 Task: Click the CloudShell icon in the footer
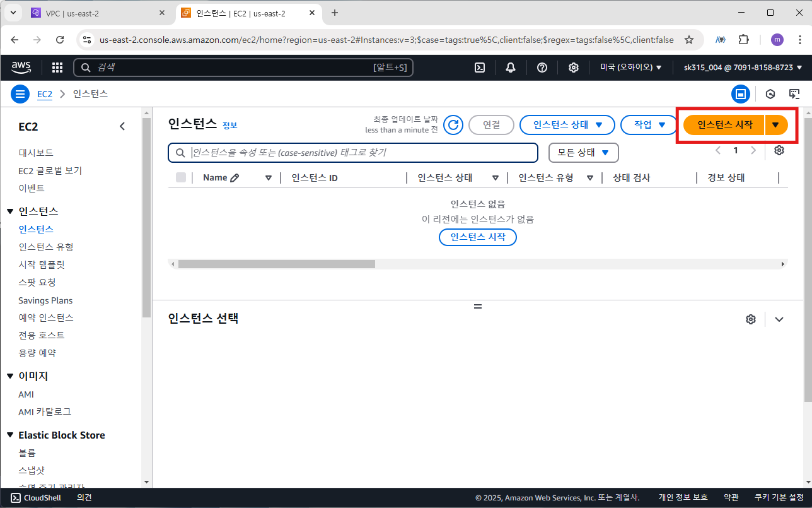point(16,498)
